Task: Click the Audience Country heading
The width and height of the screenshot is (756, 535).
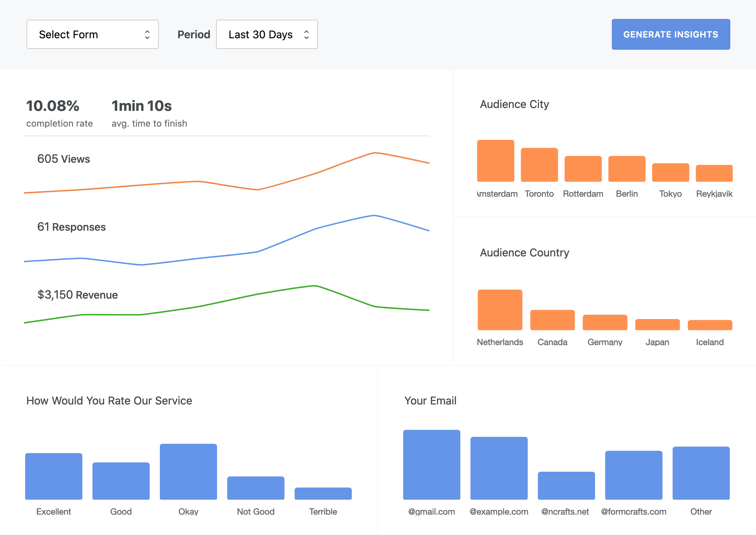Action: (x=524, y=252)
